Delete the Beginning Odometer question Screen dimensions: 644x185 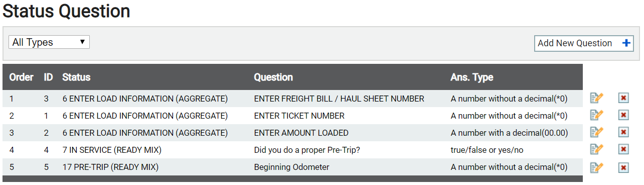pyautogui.click(x=623, y=167)
